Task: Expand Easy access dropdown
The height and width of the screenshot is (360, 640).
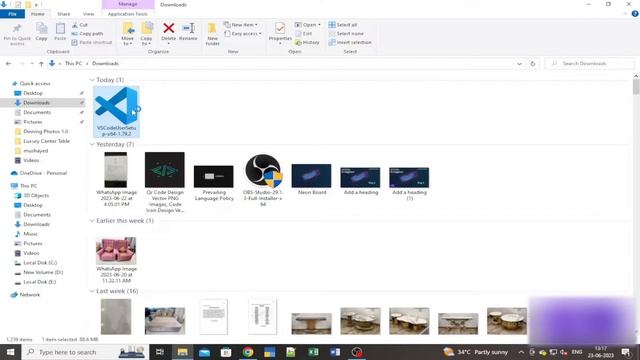Action: pos(242,33)
